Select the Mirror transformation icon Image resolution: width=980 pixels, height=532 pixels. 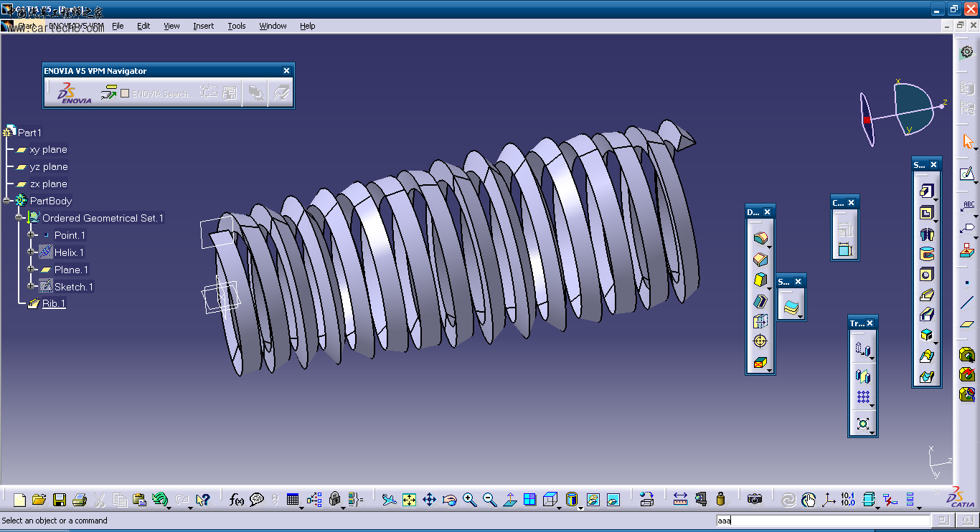tap(863, 376)
